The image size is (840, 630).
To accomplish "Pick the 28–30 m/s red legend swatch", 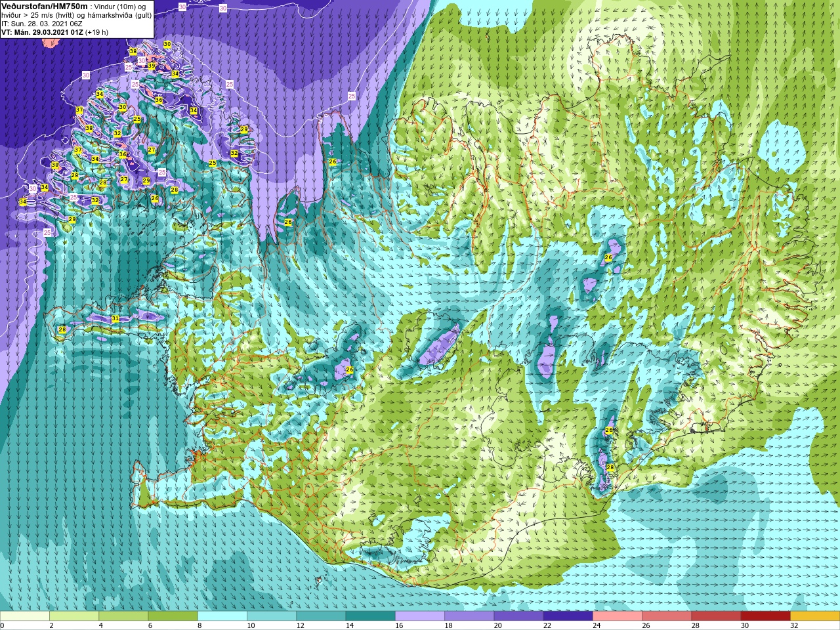I will (716, 616).
